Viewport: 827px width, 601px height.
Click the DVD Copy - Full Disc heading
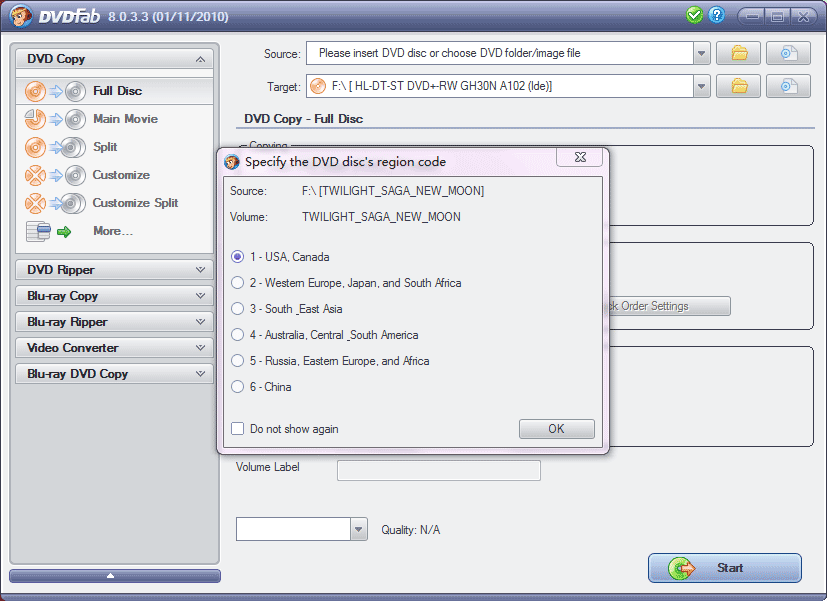(x=303, y=119)
